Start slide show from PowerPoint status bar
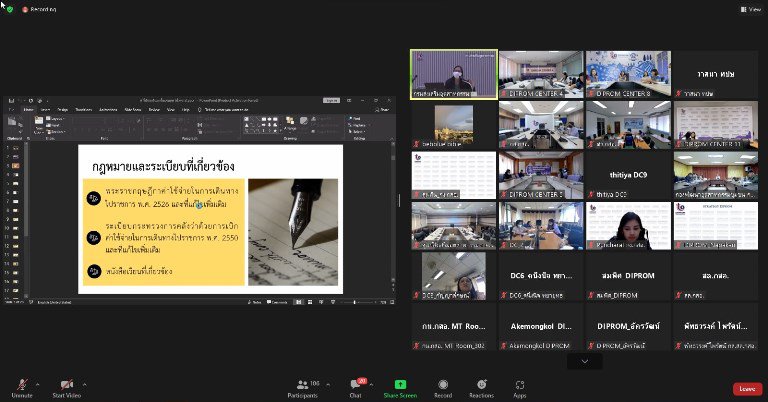The width and height of the screenshot is (768, 402). coord(333,302)
